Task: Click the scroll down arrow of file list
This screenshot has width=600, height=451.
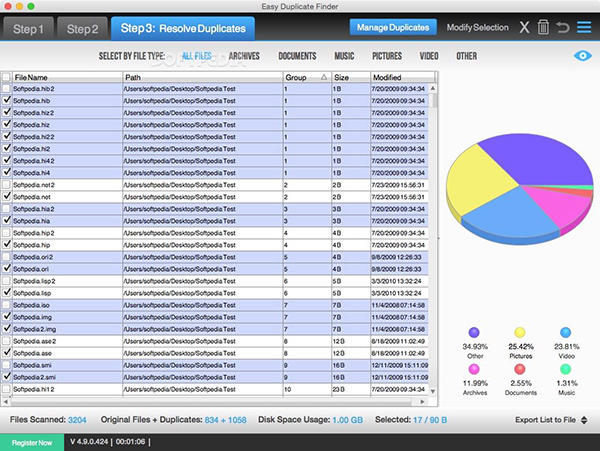Action: click(x=433, y=391)
